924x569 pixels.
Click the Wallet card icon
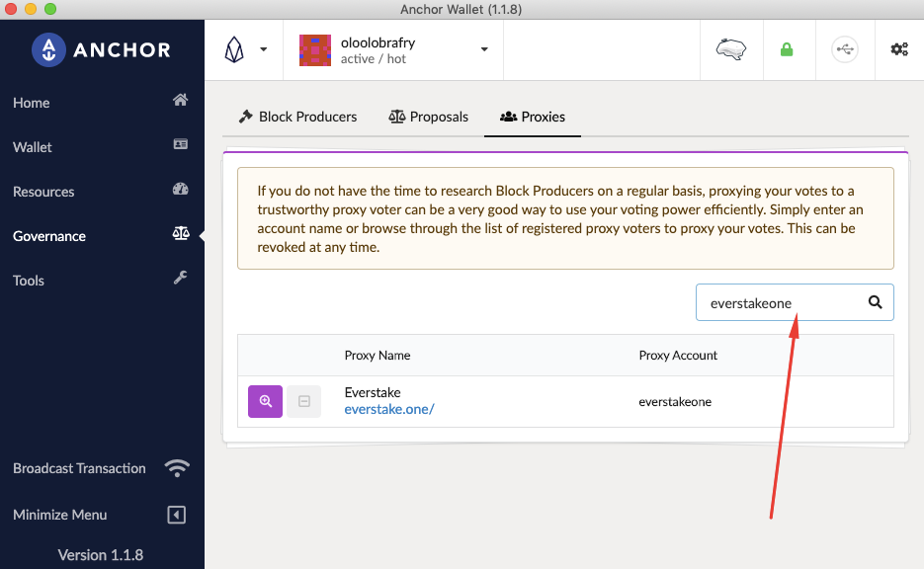click(x=180, y=144)
